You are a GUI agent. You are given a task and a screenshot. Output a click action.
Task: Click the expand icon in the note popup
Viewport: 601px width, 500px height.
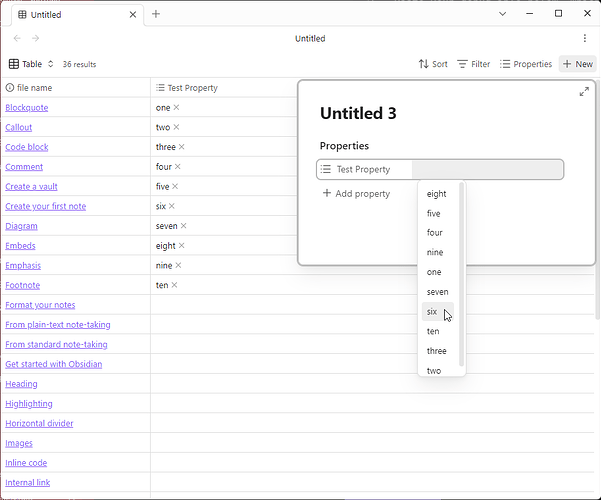pyautogui.click(x=584, y=92)
